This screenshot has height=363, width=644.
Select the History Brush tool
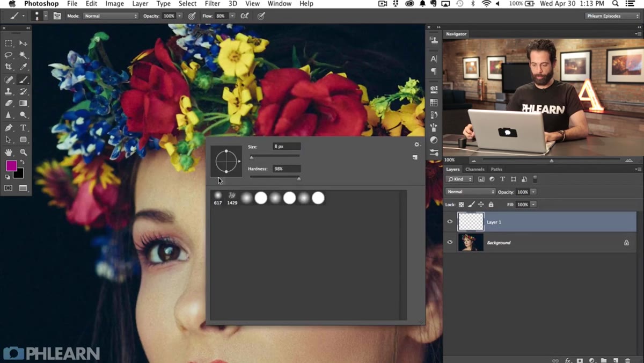(23, 92)
